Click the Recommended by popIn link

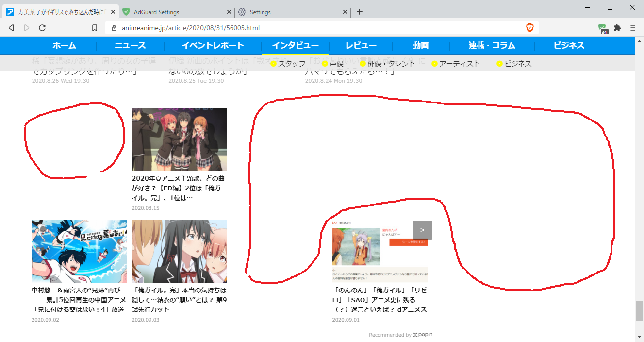pos(401,335)
